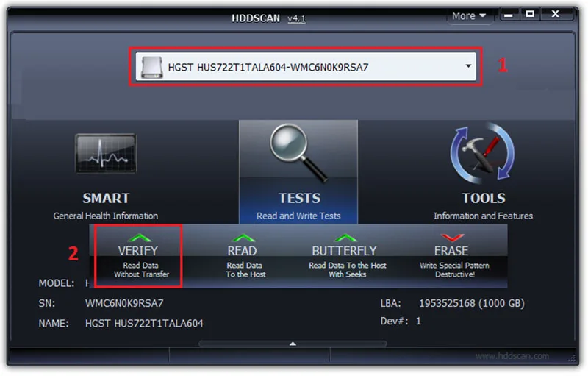Close the HDDScan window
This screenshot has width=588, height=376.
coord(556,14)
